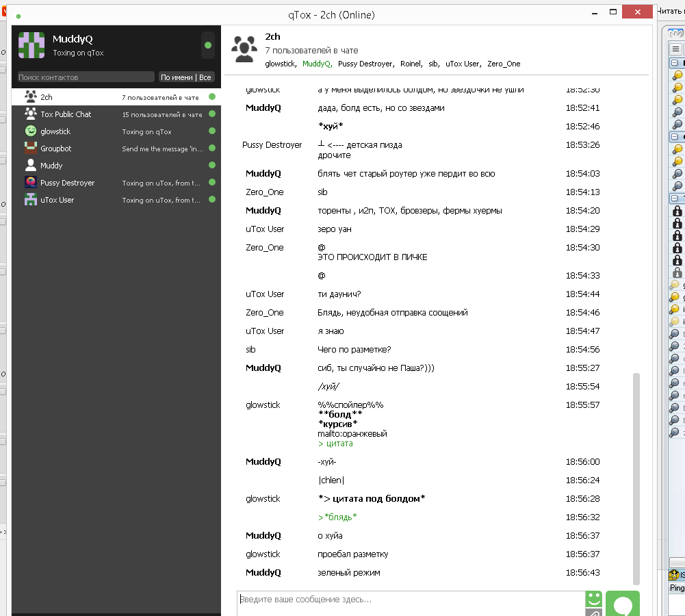The width and height of the screenshot is (685, 616).
Task: Focus the contact search field
Action: pos(86,77)
